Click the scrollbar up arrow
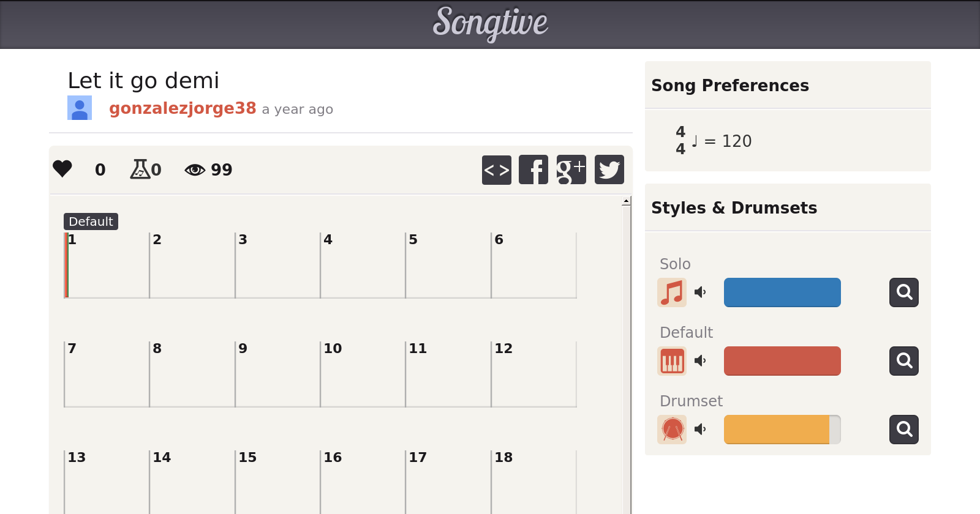The width and height of the screenshot is (980, 514). (626, 201)
